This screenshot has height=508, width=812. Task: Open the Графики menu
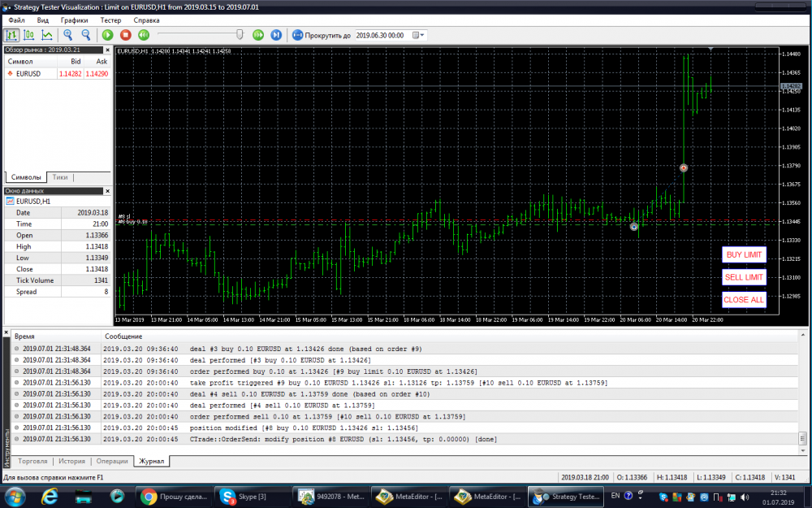75,19
